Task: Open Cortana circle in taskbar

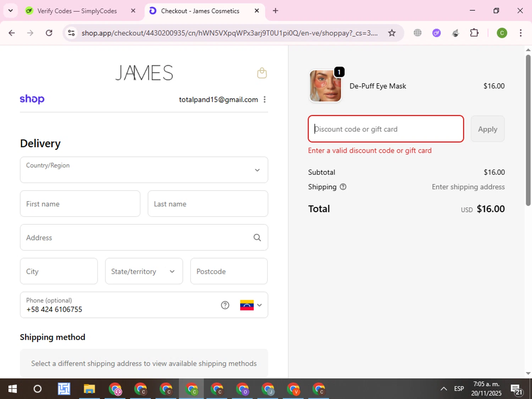Action: pos(37,389)
